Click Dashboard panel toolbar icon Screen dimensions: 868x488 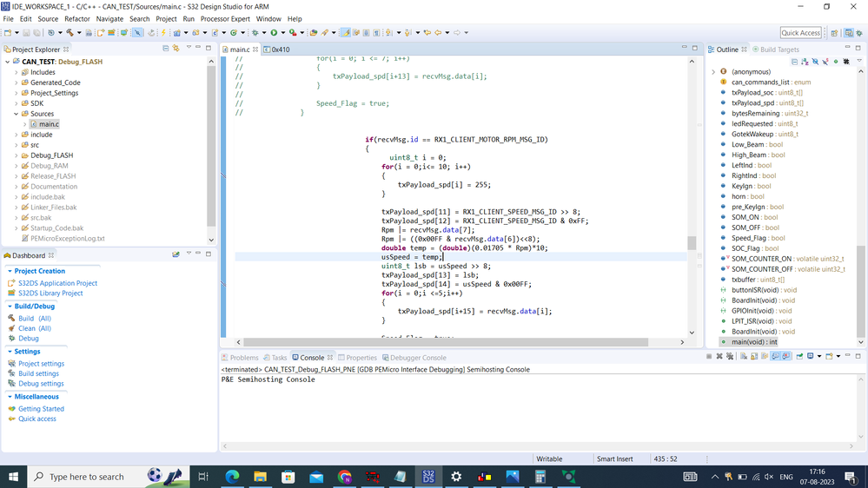176,254
